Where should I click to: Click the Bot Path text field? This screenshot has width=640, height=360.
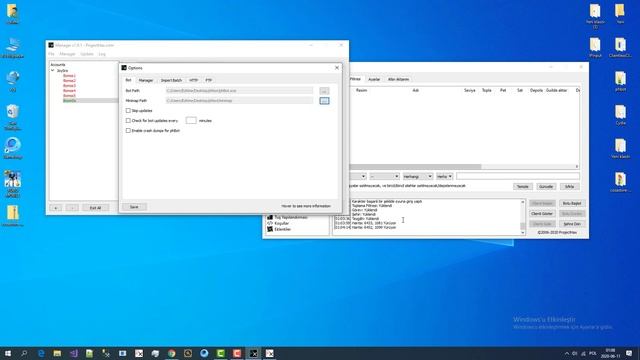tap(239, 91)
